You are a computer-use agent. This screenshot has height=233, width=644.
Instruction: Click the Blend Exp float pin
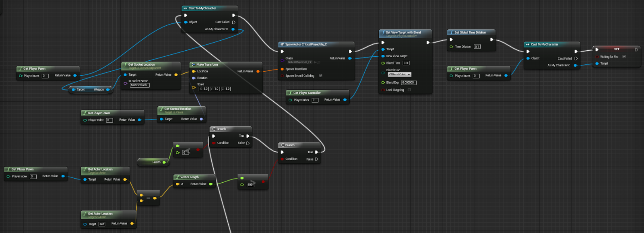(383, 82)
